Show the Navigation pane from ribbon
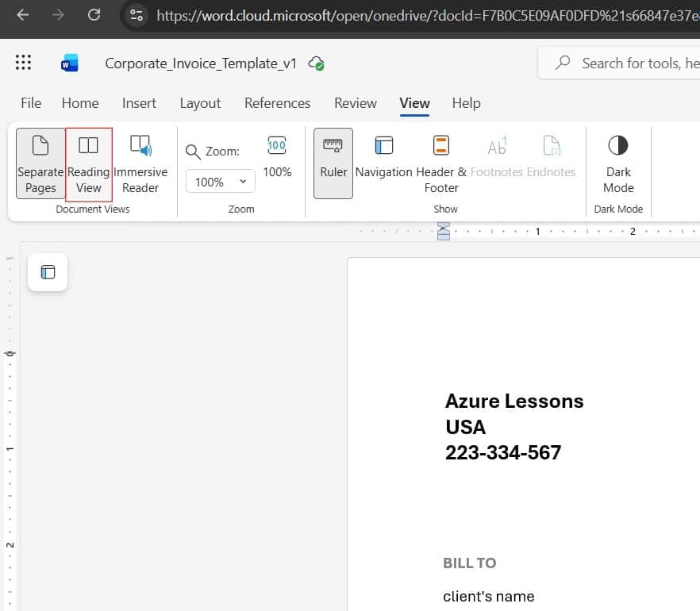The image size is (700, 611). [x=383, y=156]
